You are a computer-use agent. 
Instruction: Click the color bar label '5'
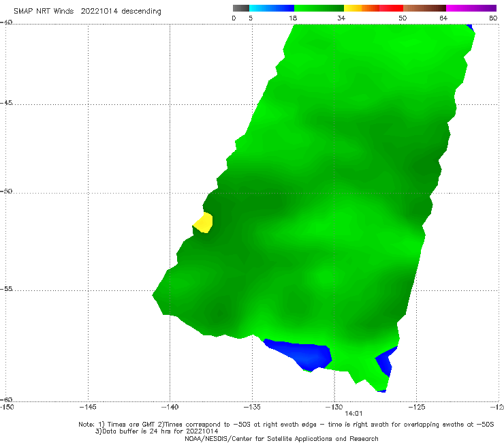[x=251, y=18]
